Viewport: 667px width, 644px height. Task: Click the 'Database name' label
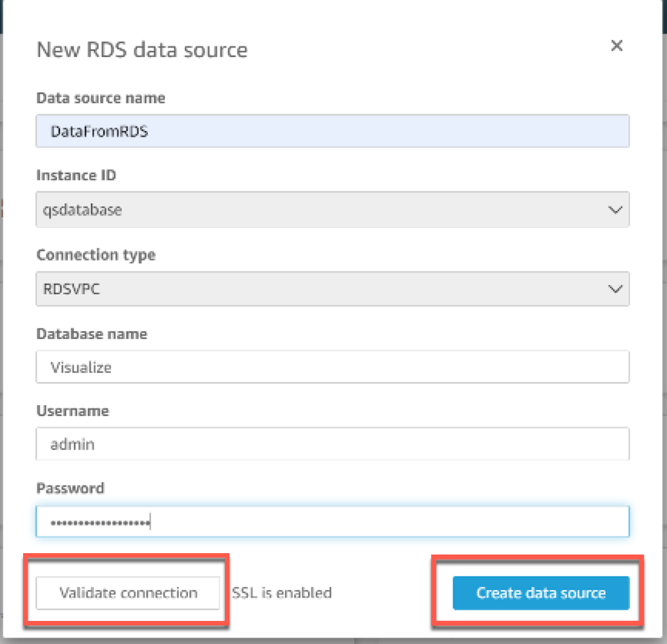point(92,334)
